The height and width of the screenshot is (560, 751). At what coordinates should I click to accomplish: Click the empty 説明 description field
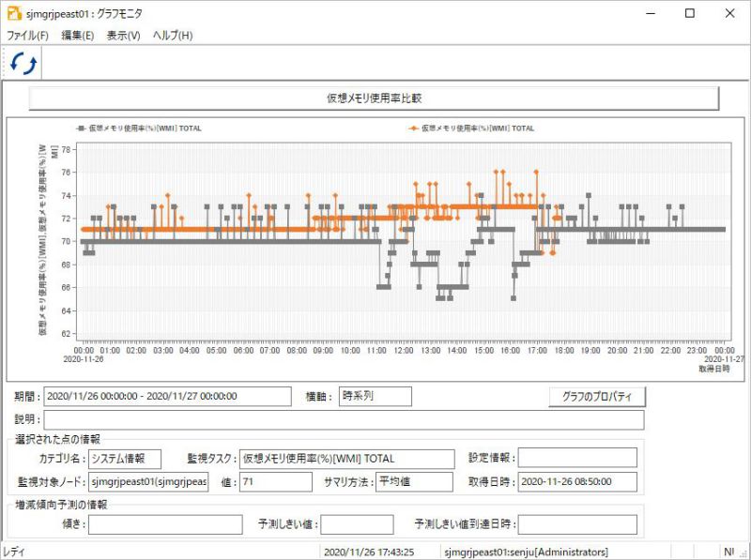344,419
